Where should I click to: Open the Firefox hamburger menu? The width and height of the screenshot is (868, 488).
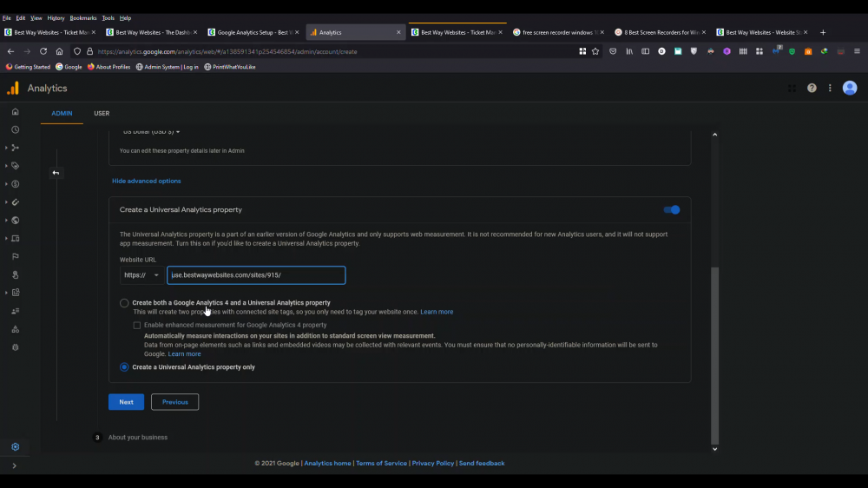coord(857,51)
